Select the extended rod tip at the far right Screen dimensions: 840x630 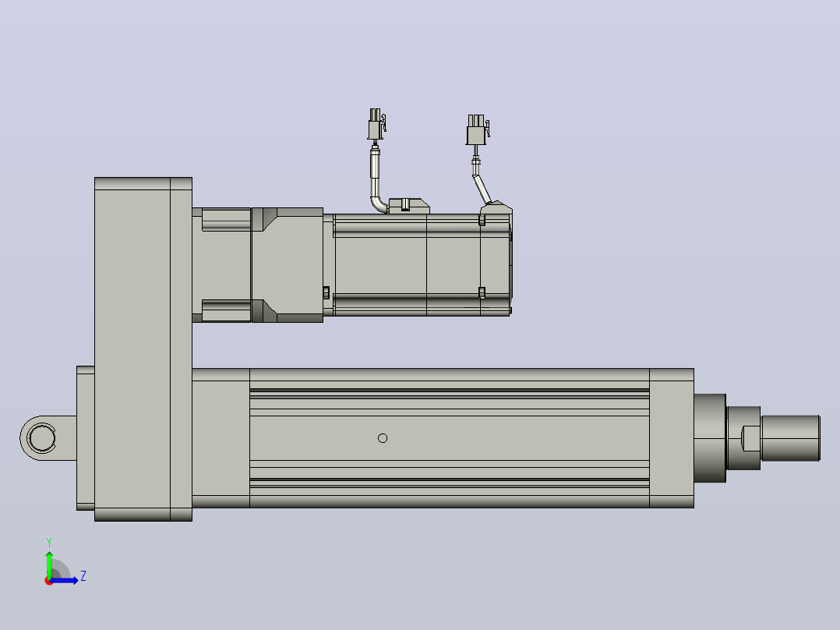791,437
